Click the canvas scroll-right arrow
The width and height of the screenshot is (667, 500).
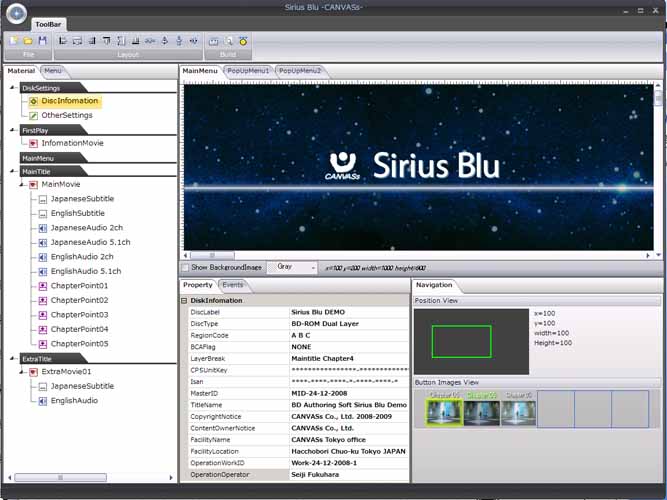pos(648,255)
